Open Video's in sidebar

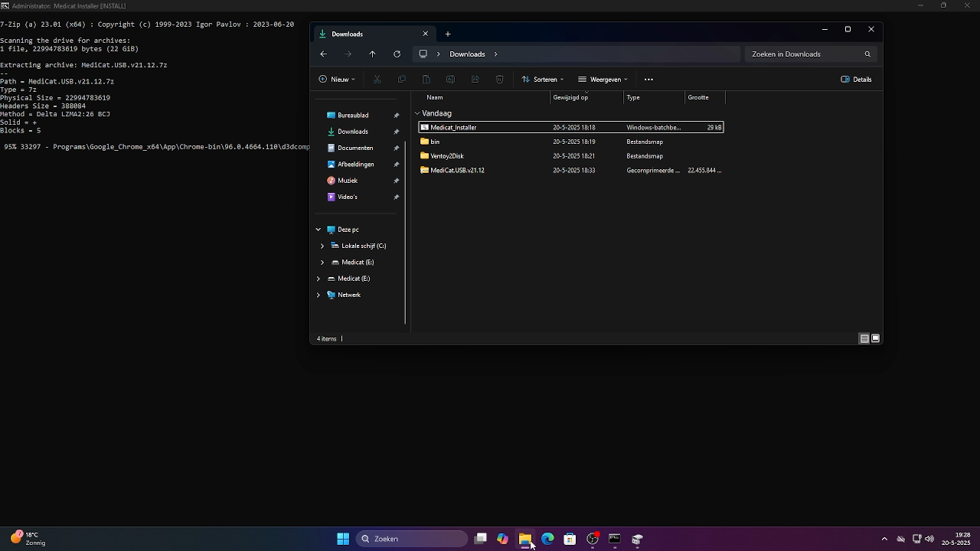coord(348,197)
